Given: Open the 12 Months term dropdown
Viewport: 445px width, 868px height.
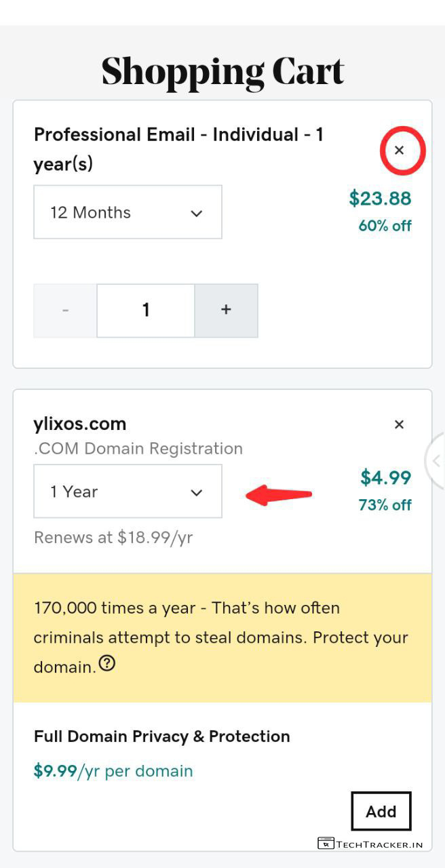Looking at the screenshot, I should point(128,212).
